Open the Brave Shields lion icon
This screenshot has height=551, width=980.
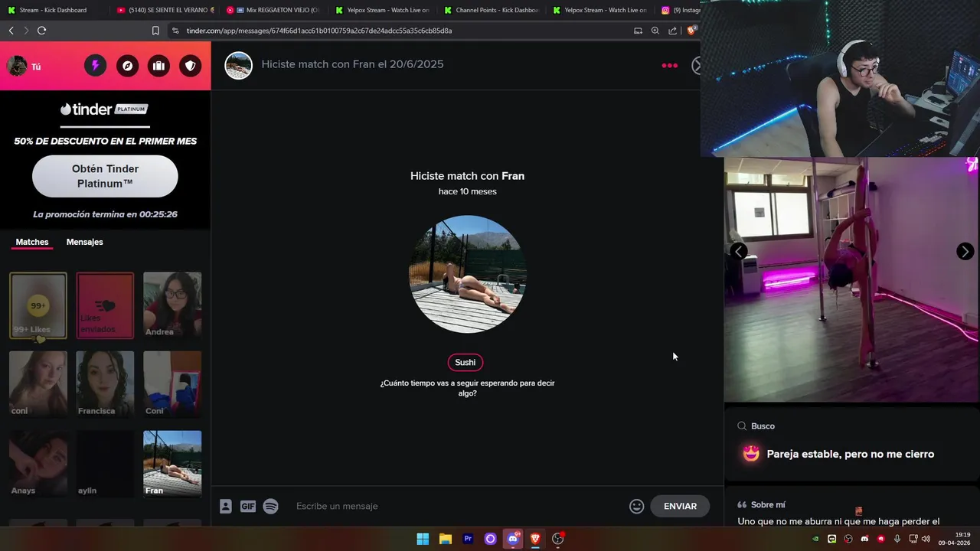coord(691,31)
